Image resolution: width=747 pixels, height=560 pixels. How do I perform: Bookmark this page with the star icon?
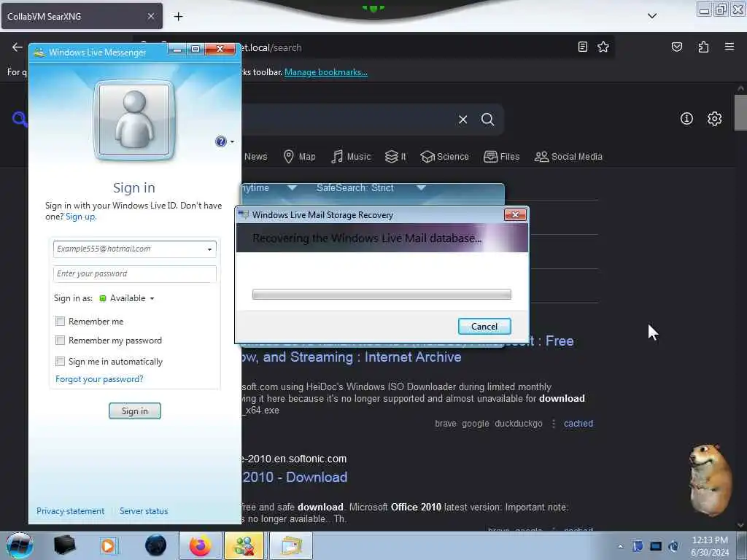pos(603,47)
